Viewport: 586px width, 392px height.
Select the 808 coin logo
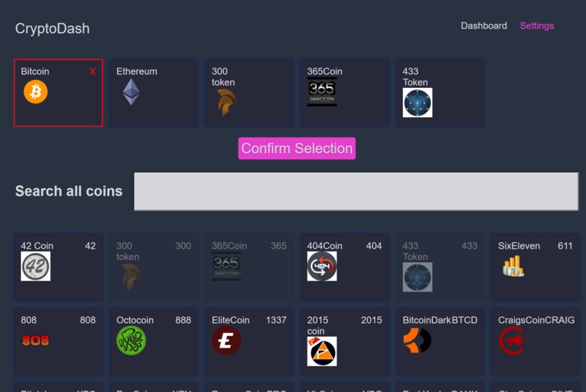pyautogui.click(x=36, y=340)
